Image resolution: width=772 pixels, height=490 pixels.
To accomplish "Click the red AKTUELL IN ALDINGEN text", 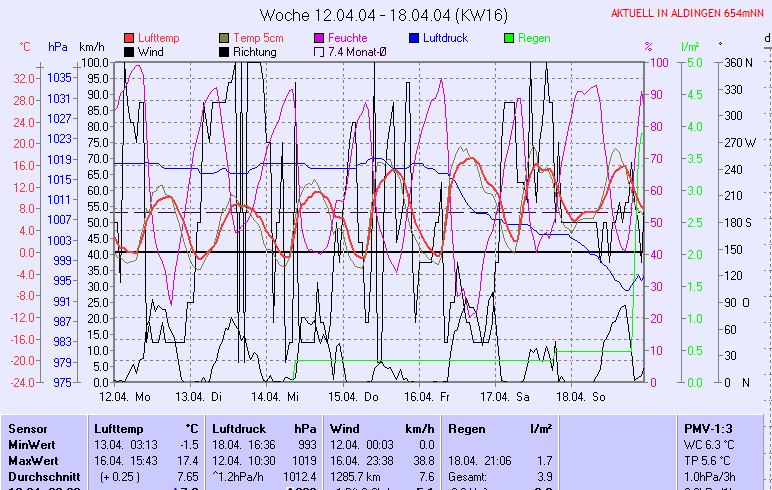I will [x=688, y=14].
